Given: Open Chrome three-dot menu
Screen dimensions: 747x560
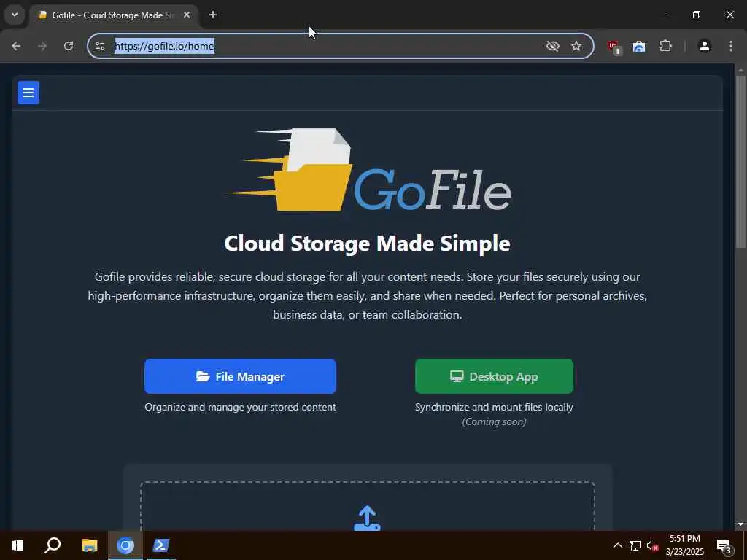Looking at the screenshot, I should (731, 46).
